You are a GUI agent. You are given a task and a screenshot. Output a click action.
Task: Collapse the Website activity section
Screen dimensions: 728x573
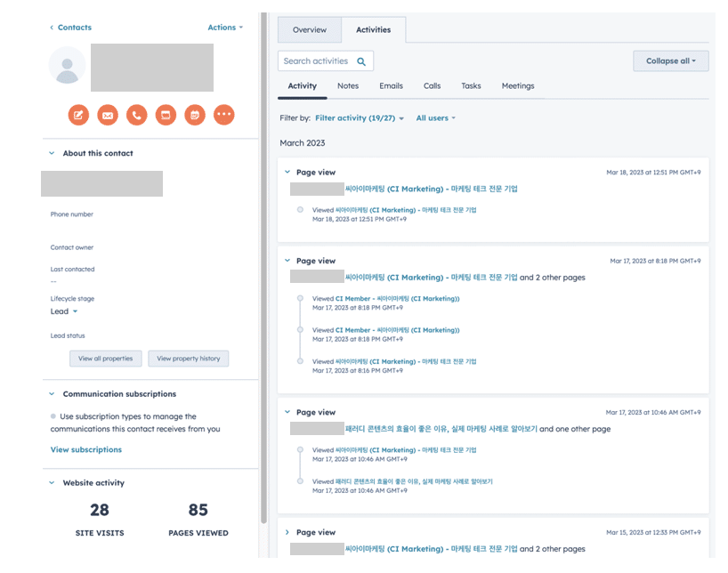click(x=52, y=483)
